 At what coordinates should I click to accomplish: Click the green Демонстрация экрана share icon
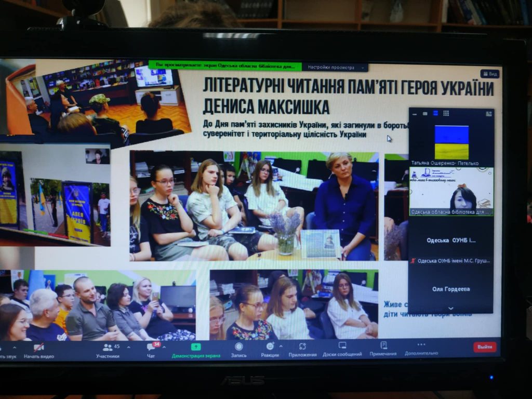196,347
